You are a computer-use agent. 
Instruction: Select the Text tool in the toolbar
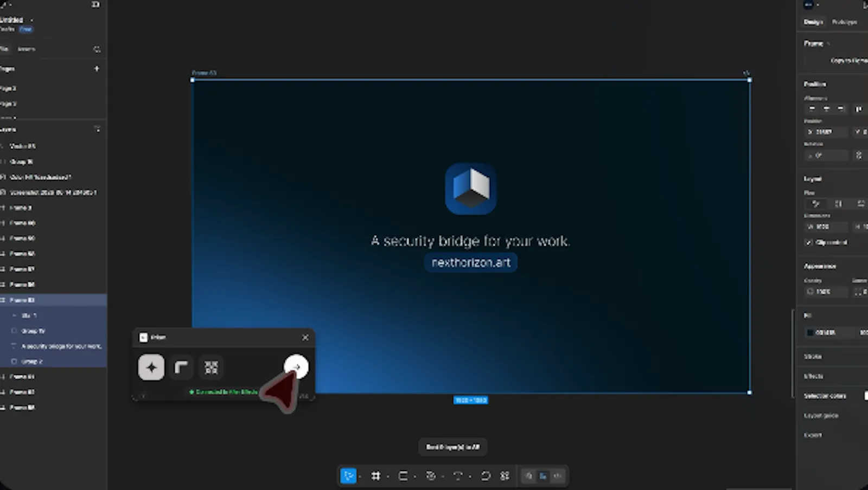click(x=457, y=476)
